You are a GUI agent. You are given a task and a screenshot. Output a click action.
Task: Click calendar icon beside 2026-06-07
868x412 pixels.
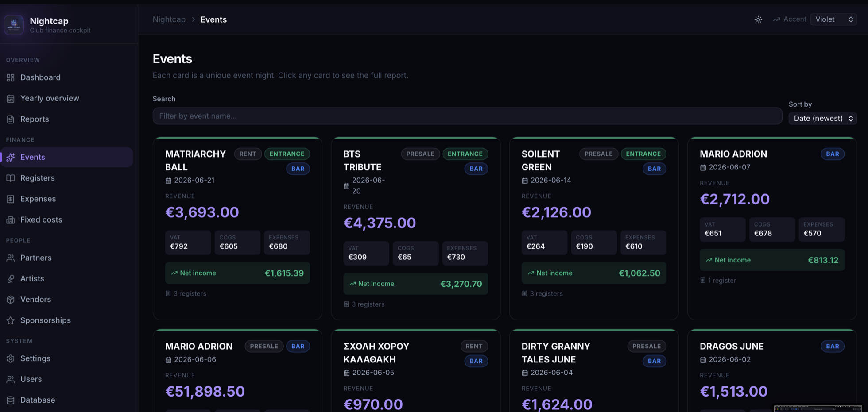(703, 167)
